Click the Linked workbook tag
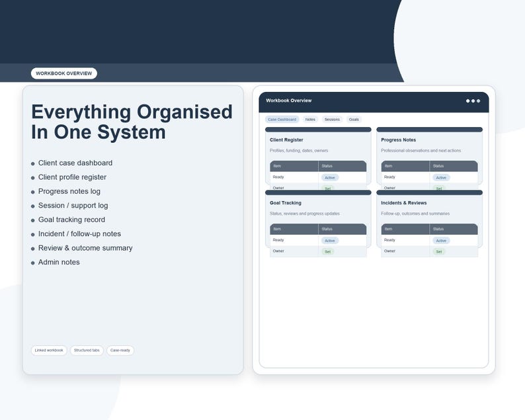The width and height of the screenshot is (525, 420). 49,351
